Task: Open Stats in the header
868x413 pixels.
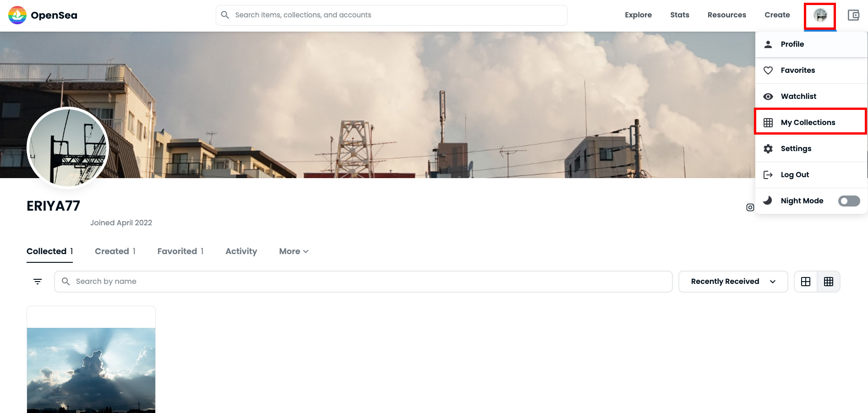Action: click(680, 15)
